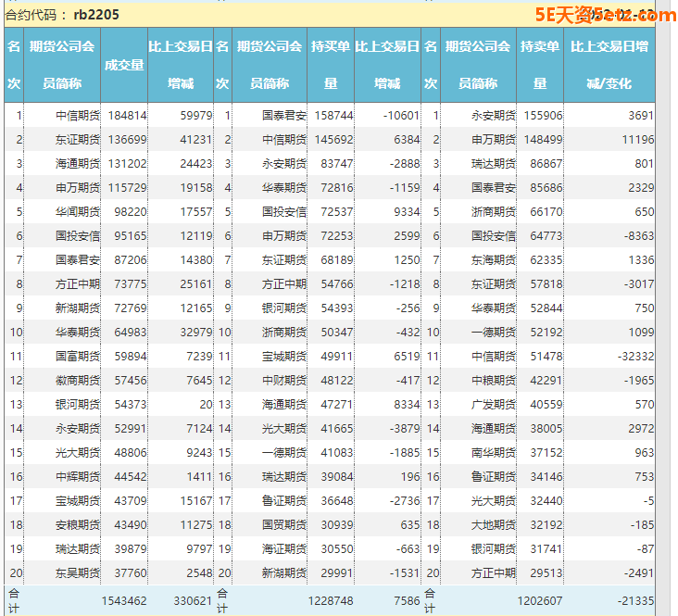The image size is (678, 616).
Task: Click the contract code rb2205
Action: 96,15
